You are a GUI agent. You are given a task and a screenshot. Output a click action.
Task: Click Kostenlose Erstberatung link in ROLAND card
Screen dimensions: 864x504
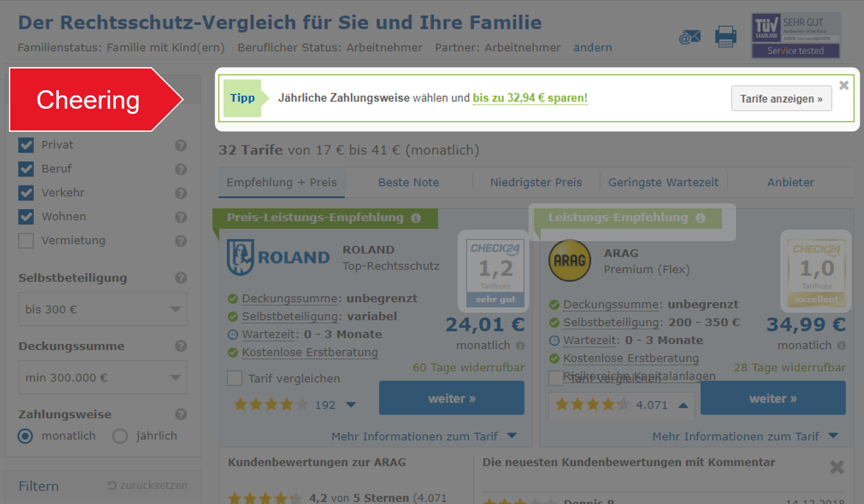pos(310,352)
